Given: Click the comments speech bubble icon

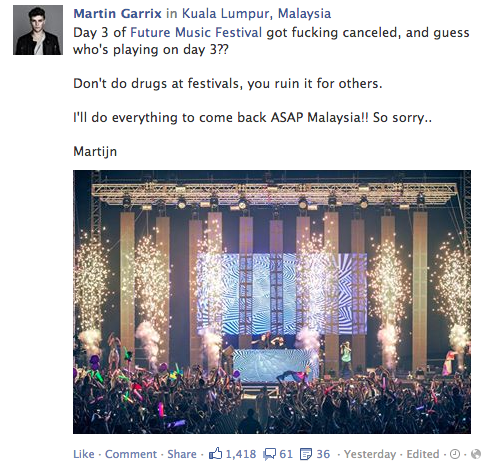Looking at the screenshot, I should pyautogui.click(x=269, y=454).
